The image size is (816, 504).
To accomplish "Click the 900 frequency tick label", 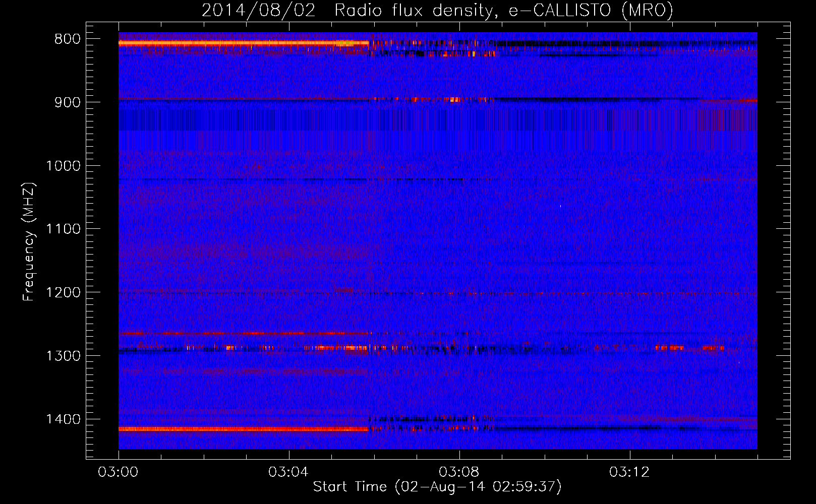I will click(68, 102).
